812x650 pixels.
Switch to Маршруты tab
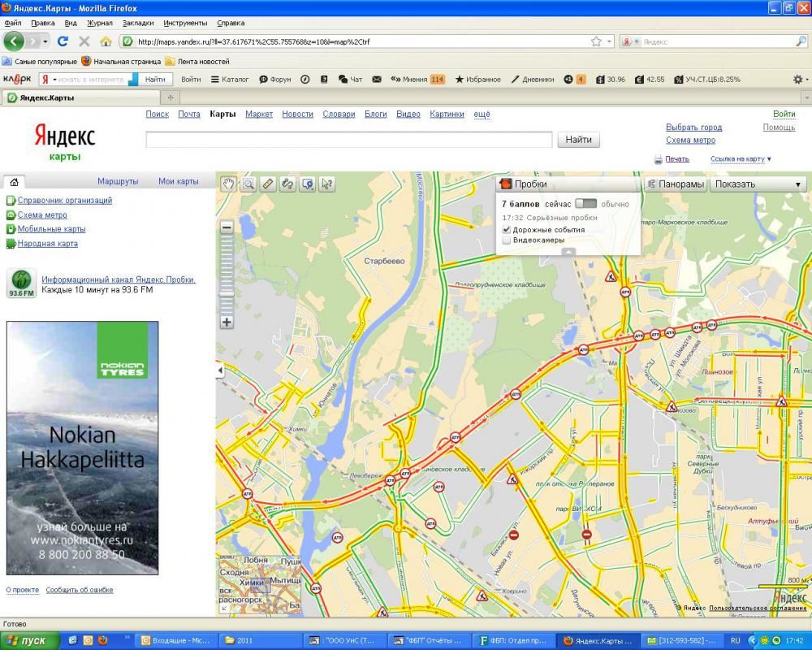(118, 181)
